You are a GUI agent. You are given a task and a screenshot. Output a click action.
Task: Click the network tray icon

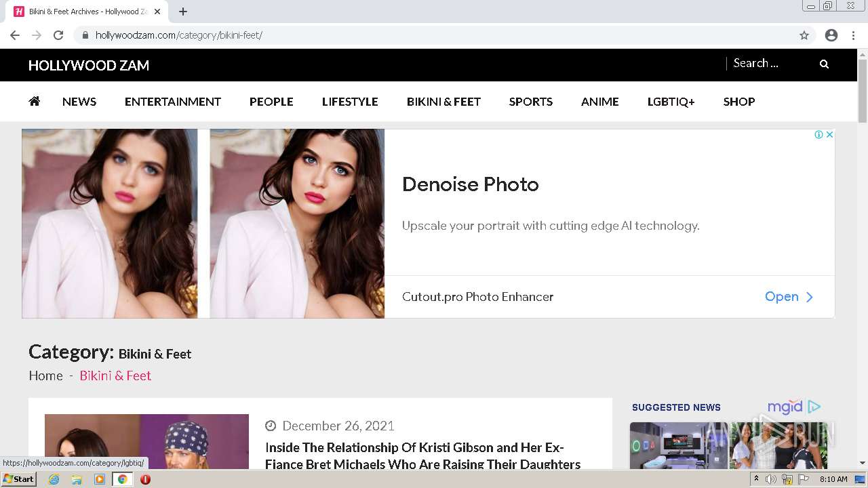787,479
